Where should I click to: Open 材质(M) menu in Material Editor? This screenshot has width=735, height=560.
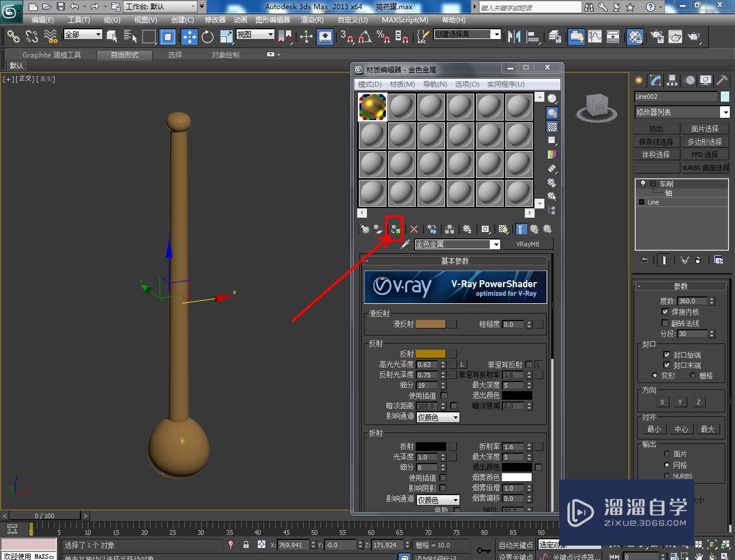click(402, 84)
